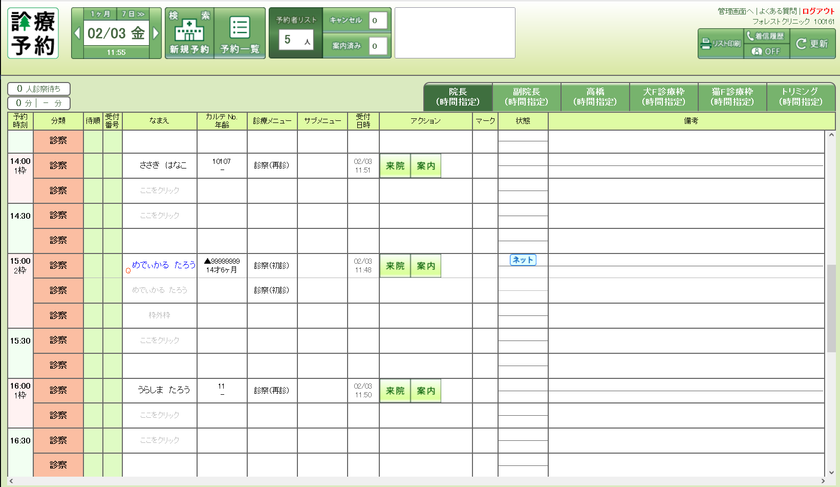
Task: Open patient うらしま たろう
Action: [163, 390]
